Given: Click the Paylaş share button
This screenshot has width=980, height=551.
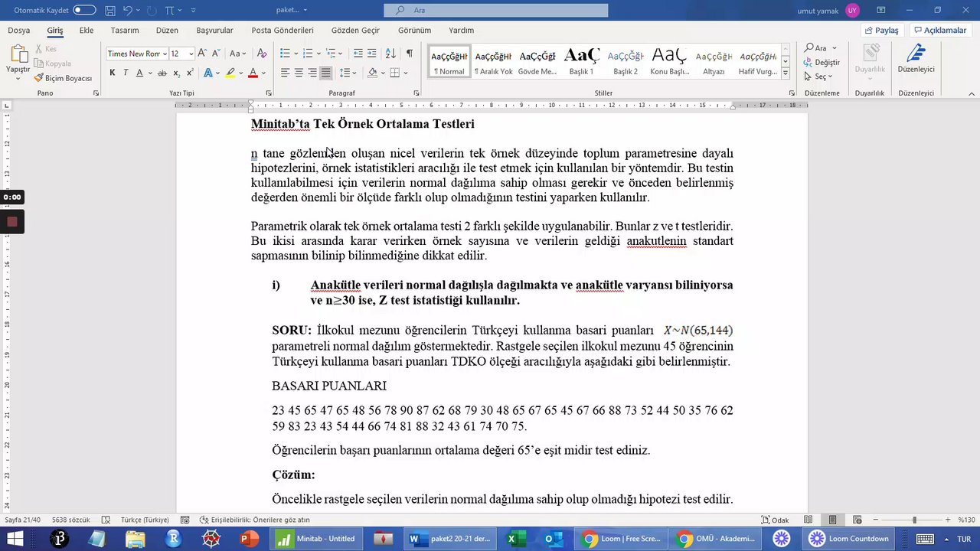Looking at the screenshot, I should (x=881, y=31).
